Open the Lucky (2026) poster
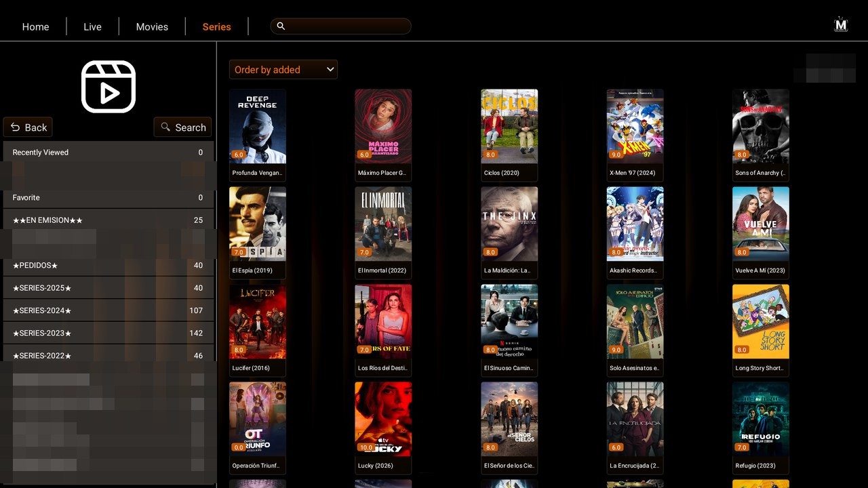This screenshot has width=868, height=488. 383,419
